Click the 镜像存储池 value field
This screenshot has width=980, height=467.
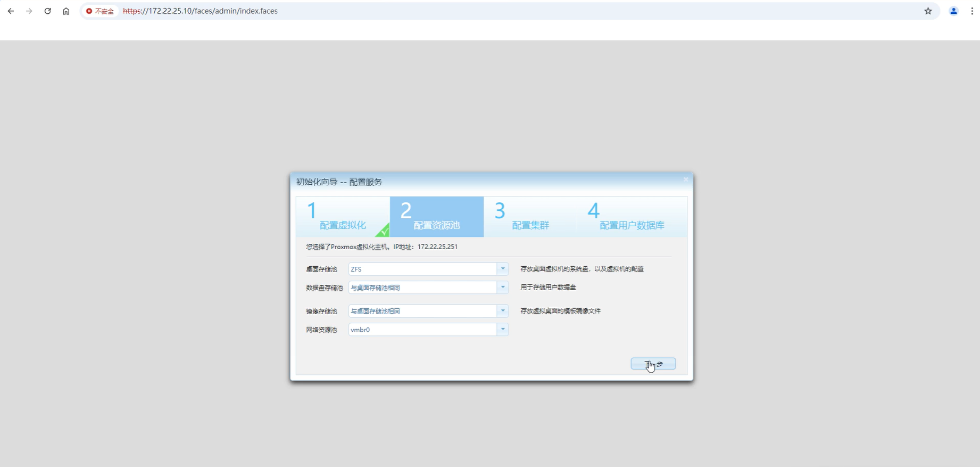(x=423, y=311)
